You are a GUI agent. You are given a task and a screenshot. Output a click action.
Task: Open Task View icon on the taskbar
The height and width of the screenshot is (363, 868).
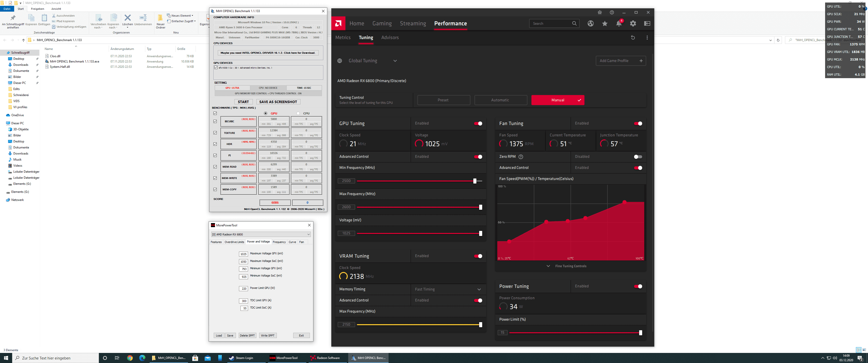pos(117,358)
